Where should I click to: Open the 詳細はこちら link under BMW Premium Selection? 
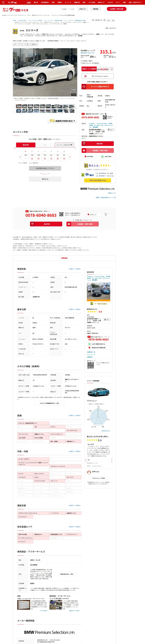(112, 193)
